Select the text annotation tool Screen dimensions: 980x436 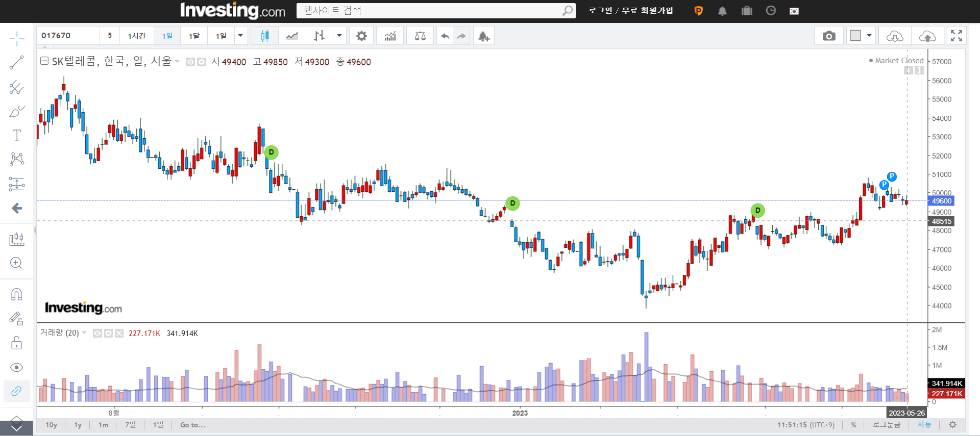pyautogui.click(x=16, y=135)
